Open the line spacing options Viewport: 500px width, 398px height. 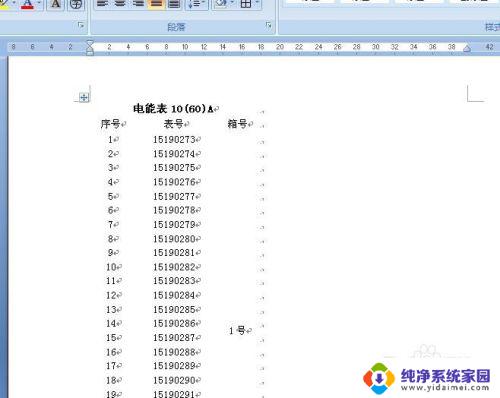196,4
